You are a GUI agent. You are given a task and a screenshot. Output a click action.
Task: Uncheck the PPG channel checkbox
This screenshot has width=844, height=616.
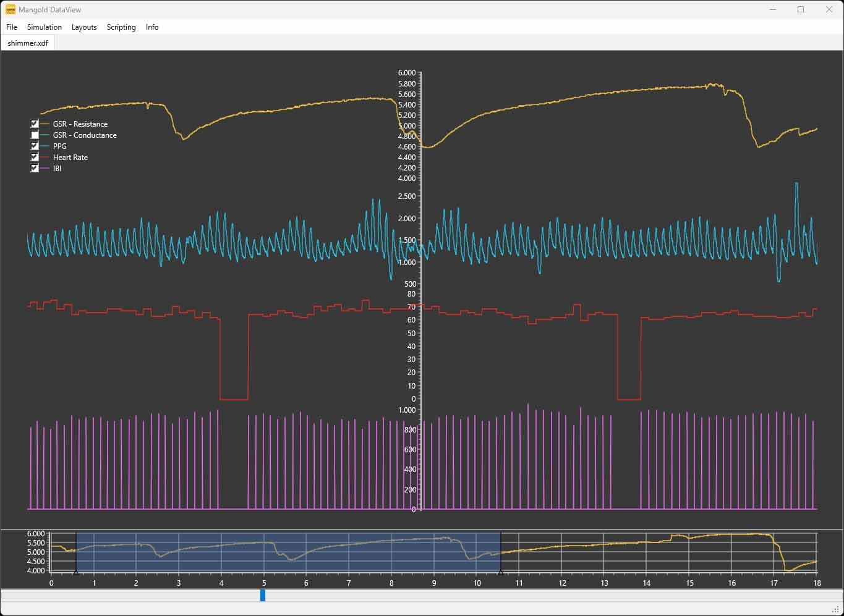pyautogui.click(x=35, y=146)
